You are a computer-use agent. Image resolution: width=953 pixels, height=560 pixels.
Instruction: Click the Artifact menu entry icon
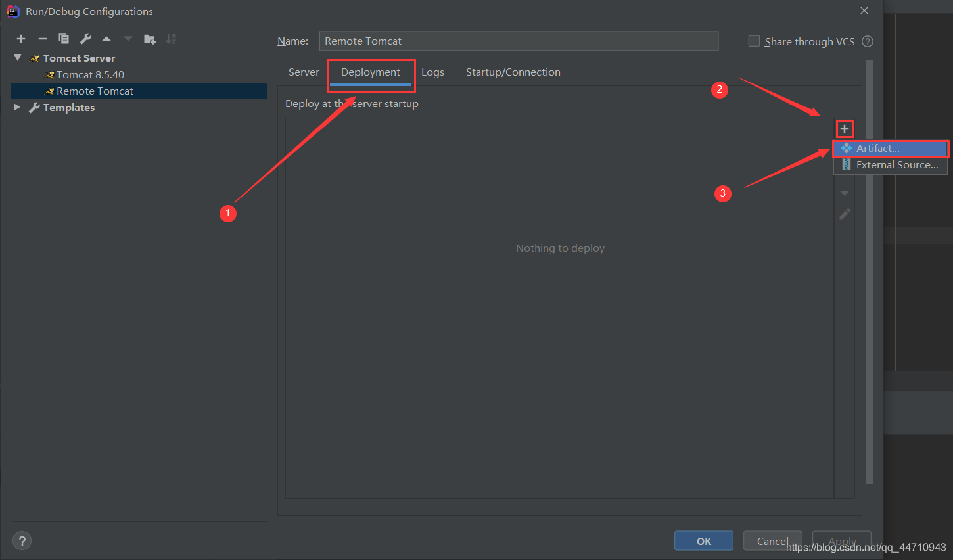click(847, 149)
